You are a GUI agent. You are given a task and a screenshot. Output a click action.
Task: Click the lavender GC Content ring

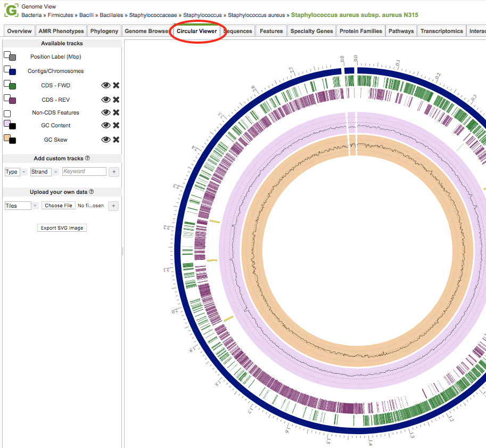pos(229,251)
